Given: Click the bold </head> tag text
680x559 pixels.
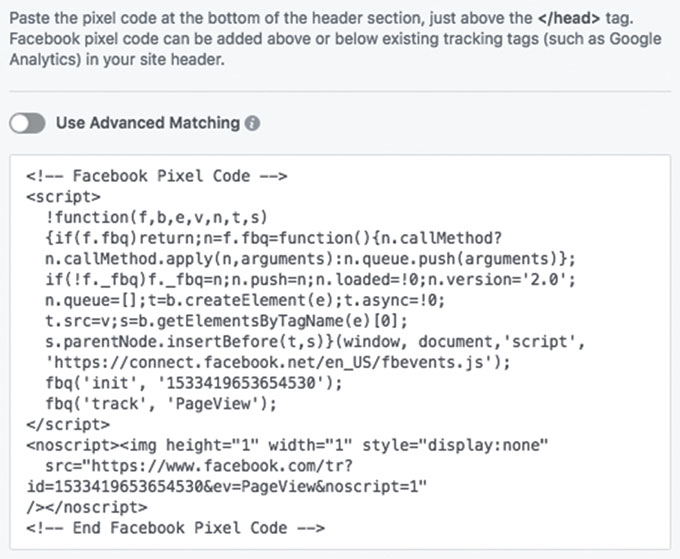Looking at the screenshot, I should click(569, 19).
